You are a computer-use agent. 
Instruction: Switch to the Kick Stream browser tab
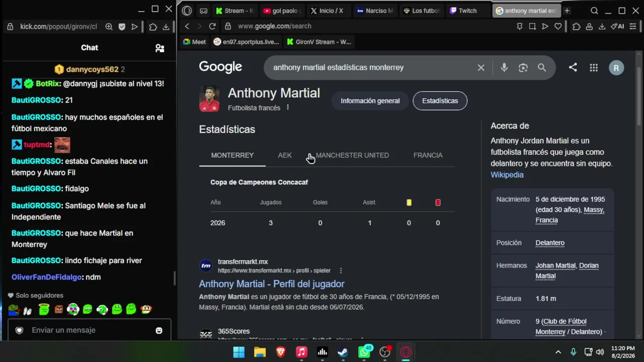coord(234,11)
